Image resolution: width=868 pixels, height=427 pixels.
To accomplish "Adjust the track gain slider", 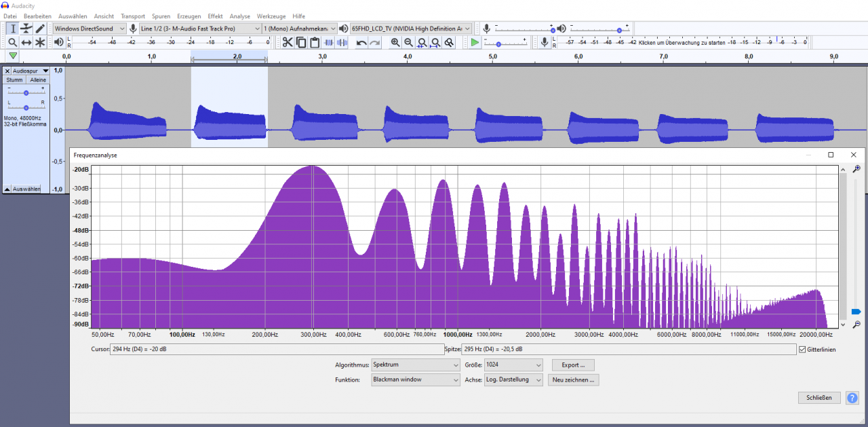I will coord(26,92).
